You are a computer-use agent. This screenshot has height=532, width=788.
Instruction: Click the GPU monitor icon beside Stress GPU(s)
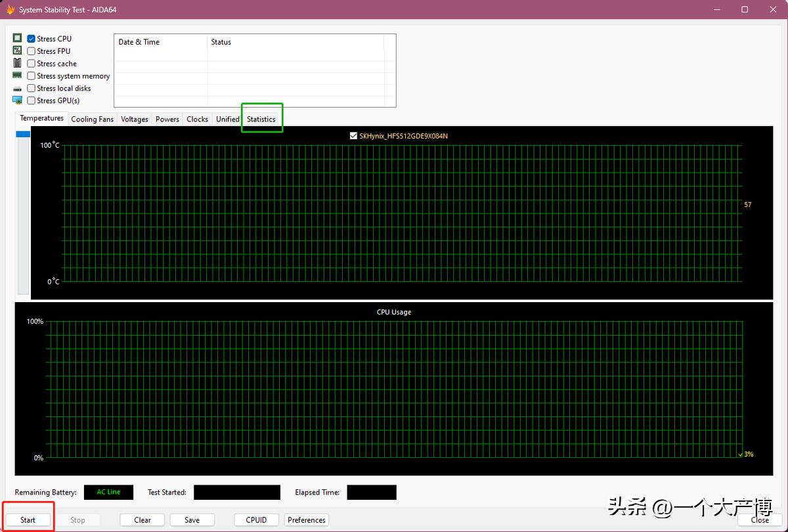coord(16,100)
